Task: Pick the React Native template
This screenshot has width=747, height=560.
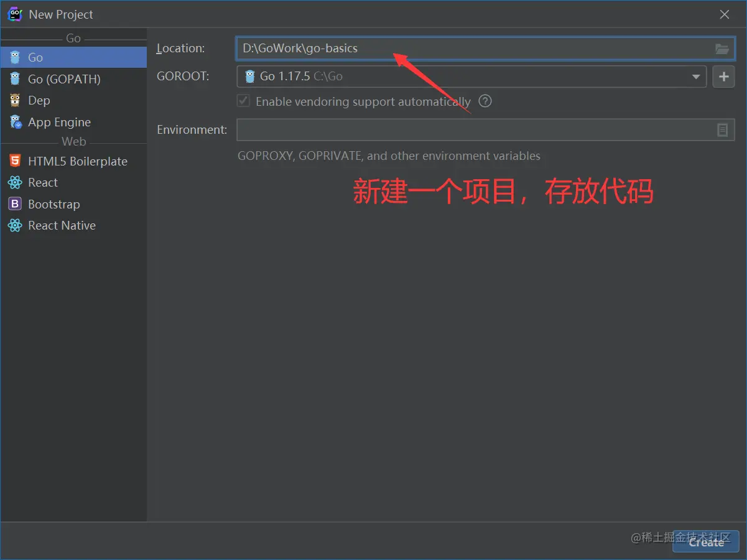Action: [73, 225]
